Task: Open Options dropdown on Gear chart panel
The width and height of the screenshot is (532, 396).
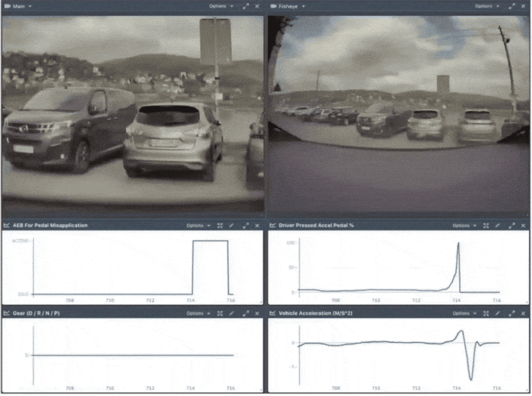Action: coord(198,314)
